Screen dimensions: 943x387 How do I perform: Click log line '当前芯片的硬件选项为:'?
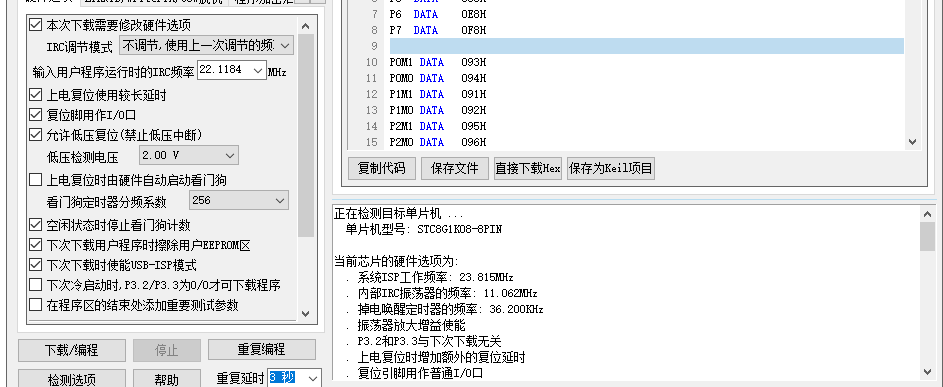(396, 261)
